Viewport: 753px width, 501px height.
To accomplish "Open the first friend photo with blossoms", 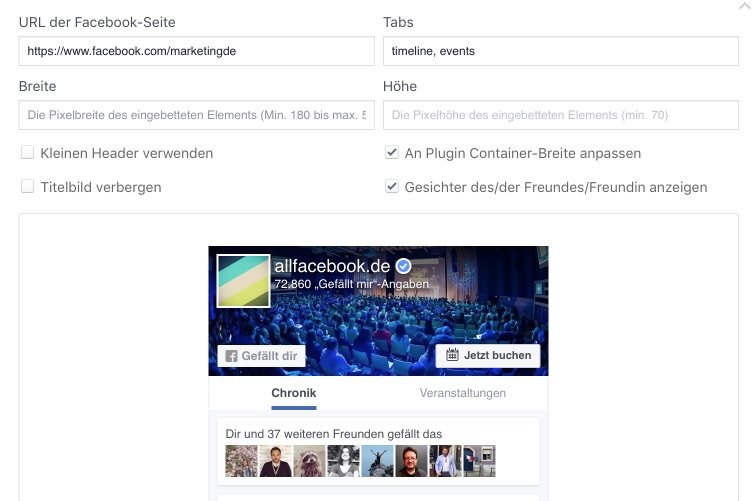I will (241, 461).
